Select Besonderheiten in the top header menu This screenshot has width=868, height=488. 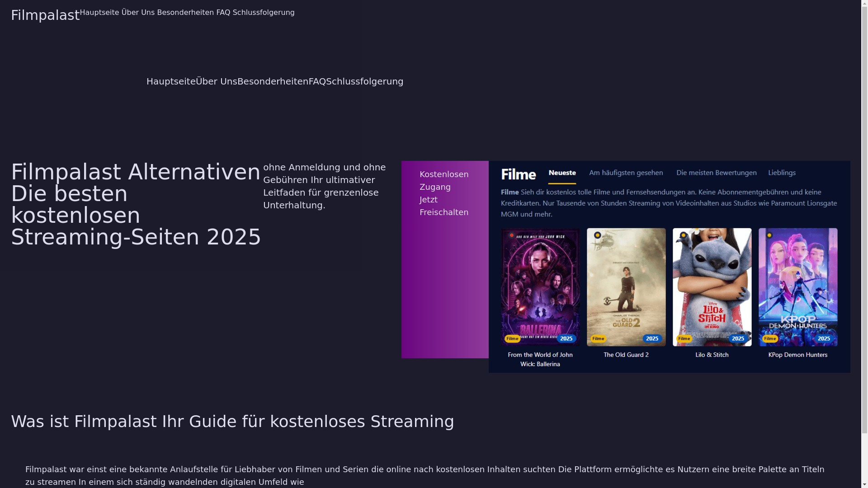point(185,13)
